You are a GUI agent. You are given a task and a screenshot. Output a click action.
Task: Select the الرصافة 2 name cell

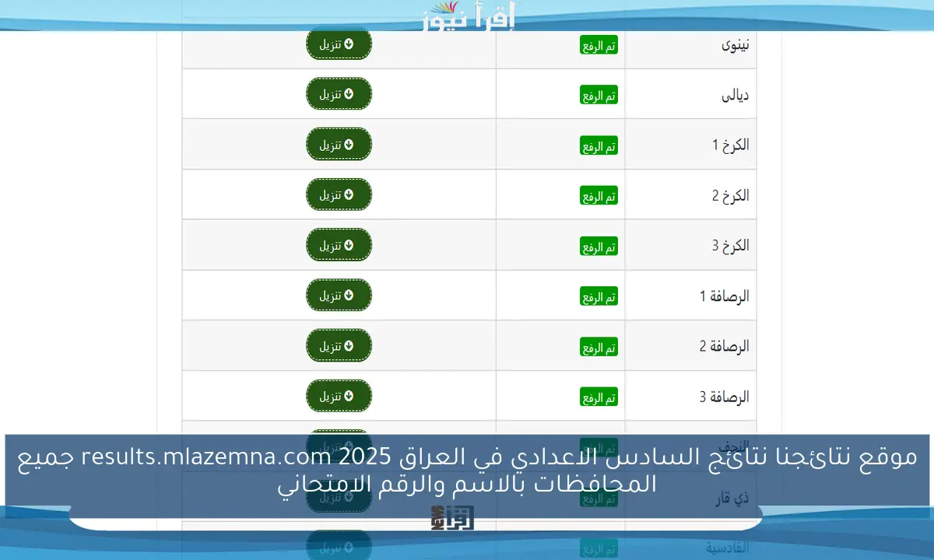(x=690, y=345)
